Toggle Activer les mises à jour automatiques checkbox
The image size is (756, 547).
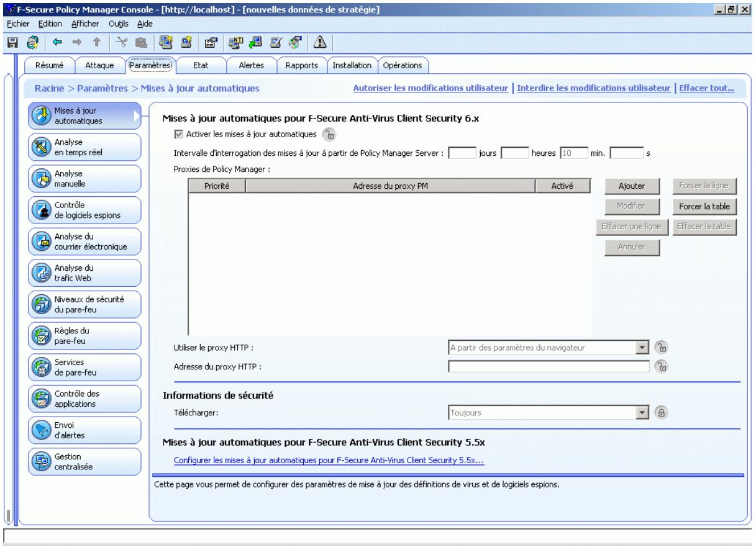pos(180,133)
